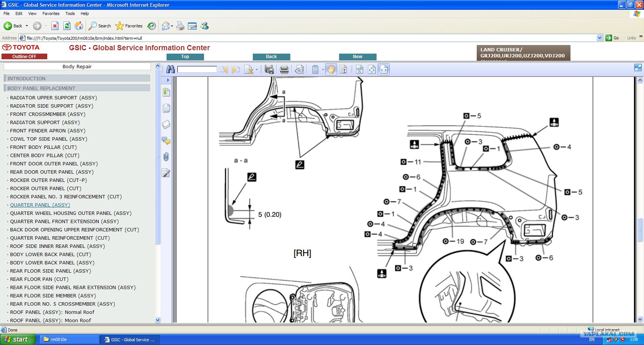Open the Tools menu
644x345 pixels.
coord(70,13)
